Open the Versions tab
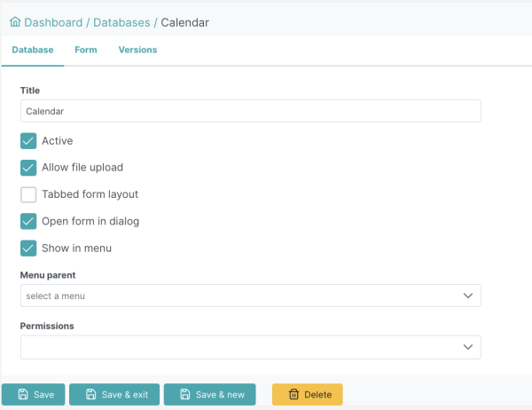 tap(137, 50)
